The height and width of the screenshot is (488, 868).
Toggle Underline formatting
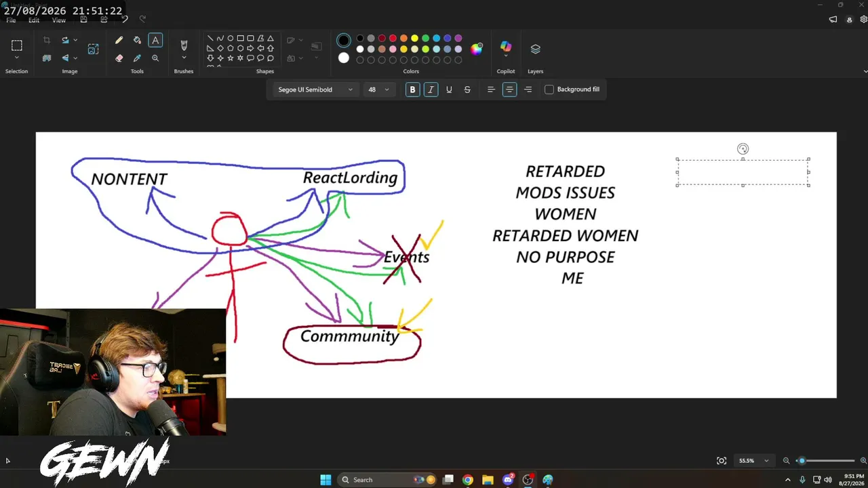pyautogui.click(x=449, y=89)
